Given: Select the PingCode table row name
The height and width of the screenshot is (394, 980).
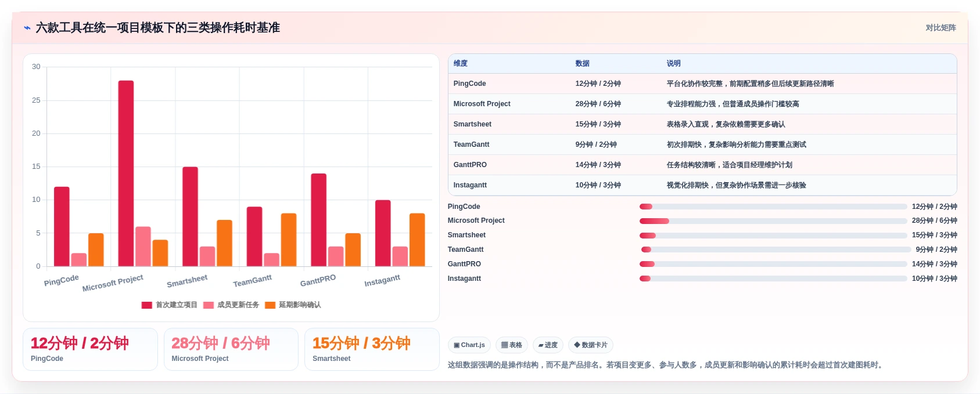Looking at the screenshot, I should [x=470, y=84].
